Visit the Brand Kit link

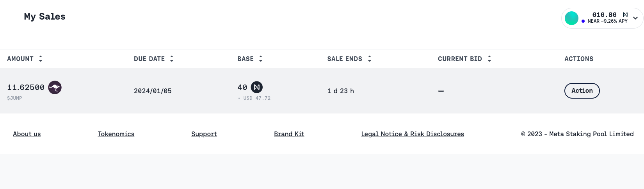[289, 134]
